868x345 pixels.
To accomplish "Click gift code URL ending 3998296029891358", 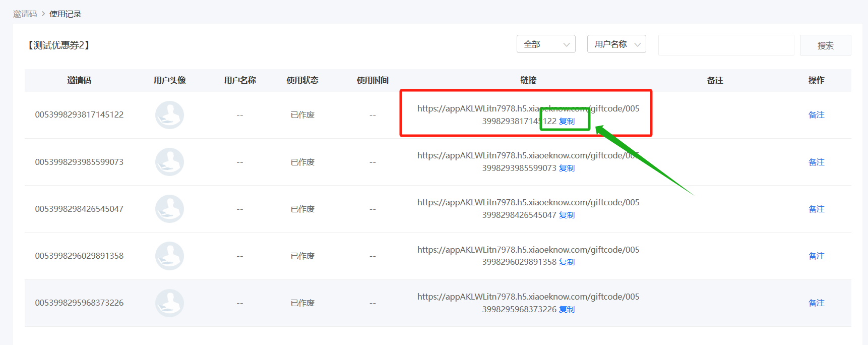I will pos(528,256).
